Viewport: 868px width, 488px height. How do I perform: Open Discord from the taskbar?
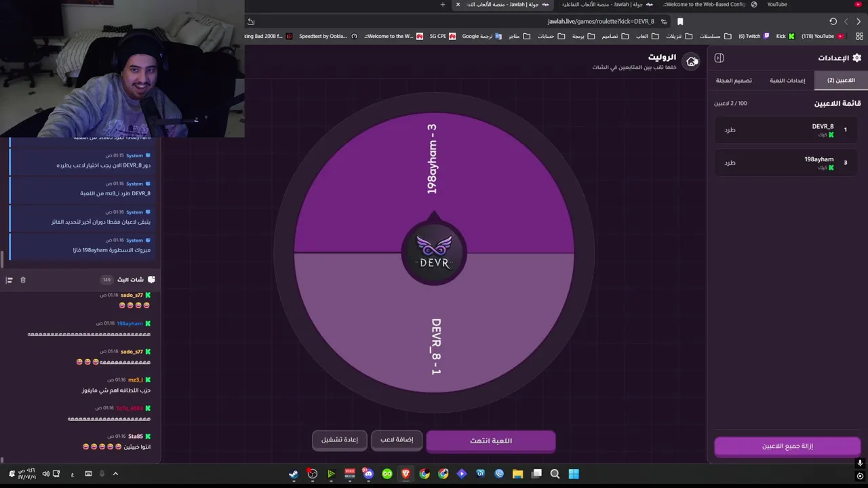click(368, 474)
